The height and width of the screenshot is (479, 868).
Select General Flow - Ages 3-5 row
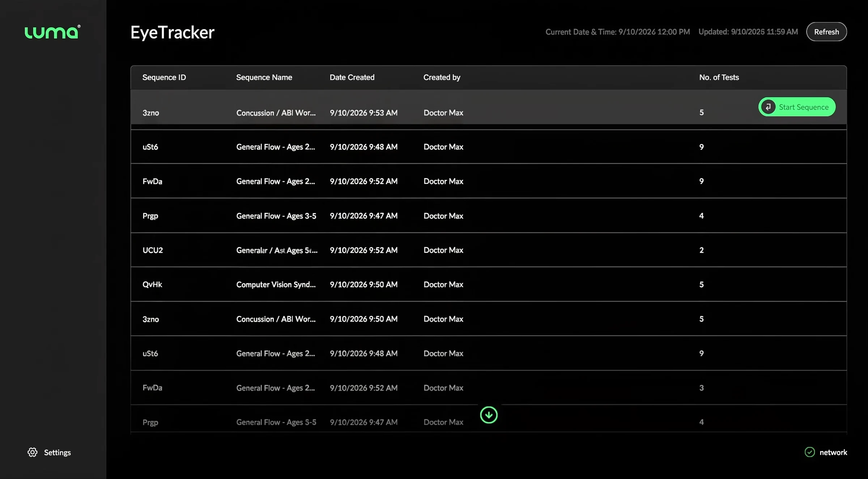(489, 215)
